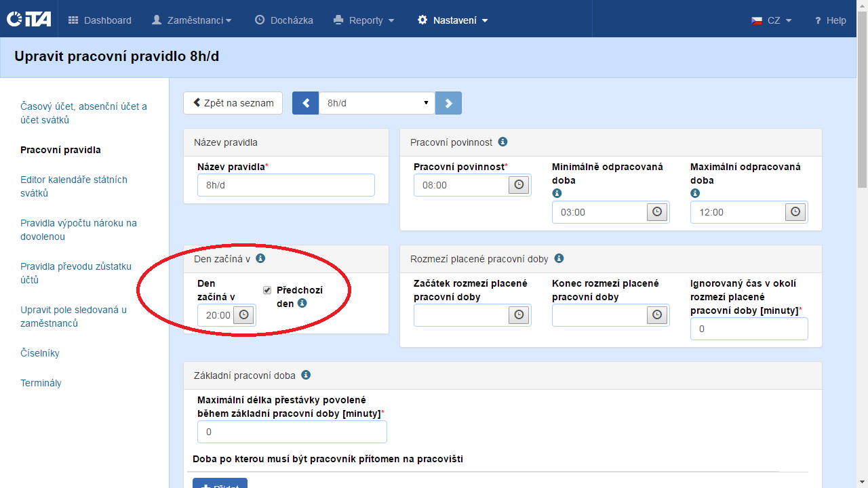Open time picker for Minimálně odpracovaná doba
Viewport: 868px width, 488px height.
coord(657,212)
